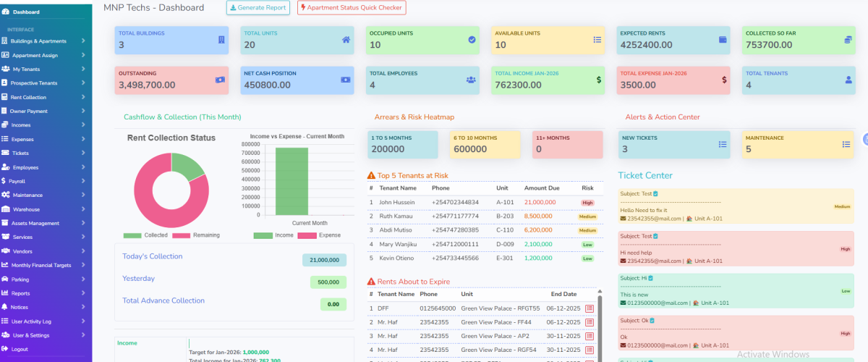Viewport: 868px width, 362px height.
Task: Click the list icon on alerts Maintenance card
Action: tap(847, 144)
